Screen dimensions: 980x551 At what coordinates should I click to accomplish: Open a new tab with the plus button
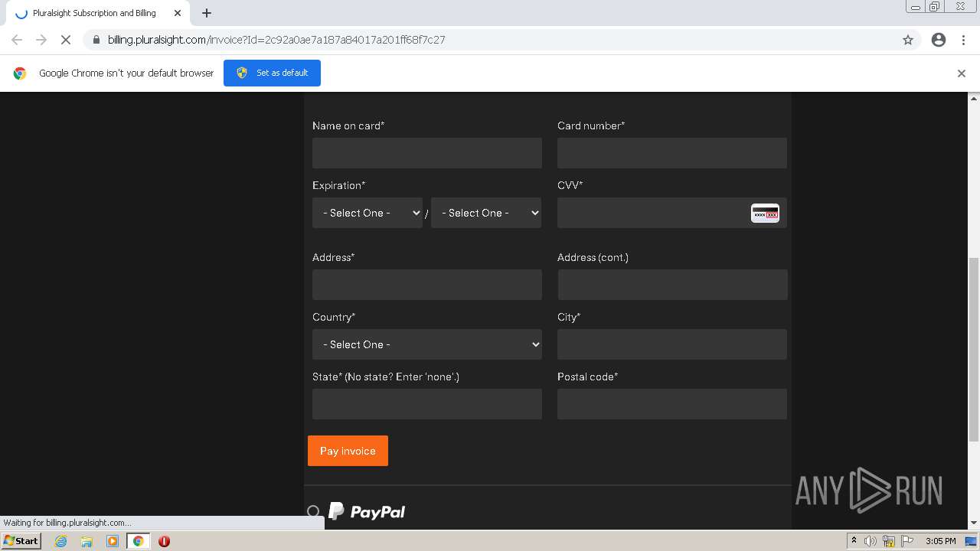coord(207,13)
